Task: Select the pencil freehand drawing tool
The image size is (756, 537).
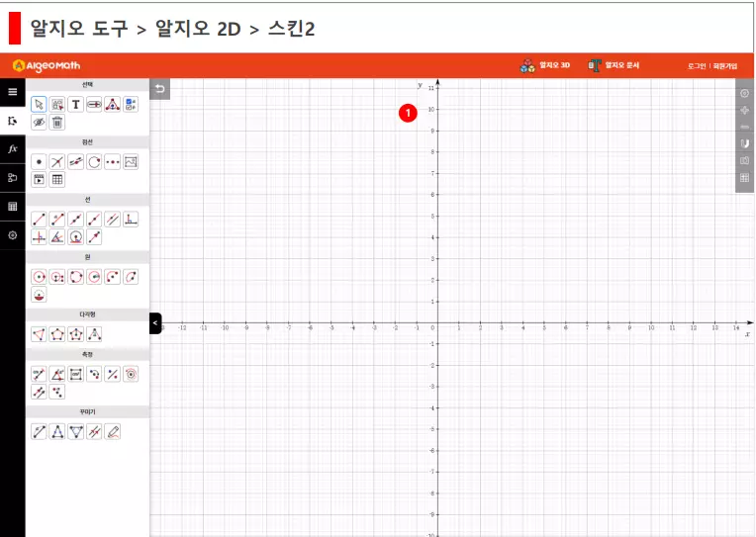Action: coord(113,431)
